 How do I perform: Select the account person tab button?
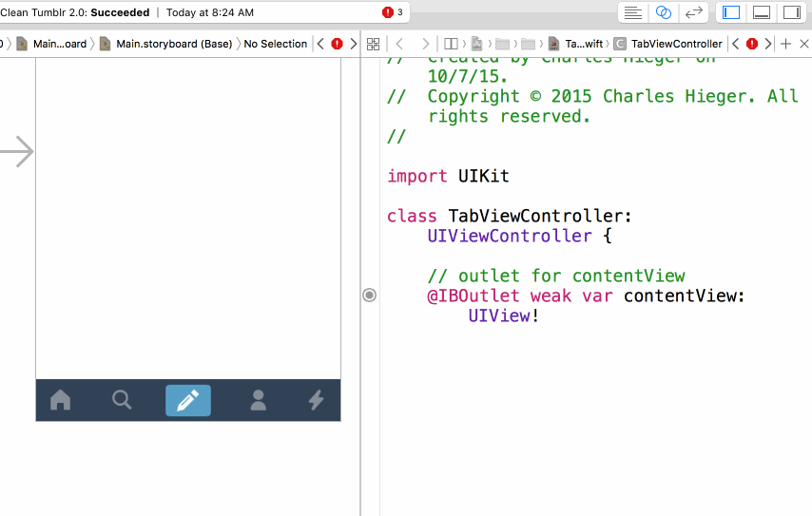[259, 400]
